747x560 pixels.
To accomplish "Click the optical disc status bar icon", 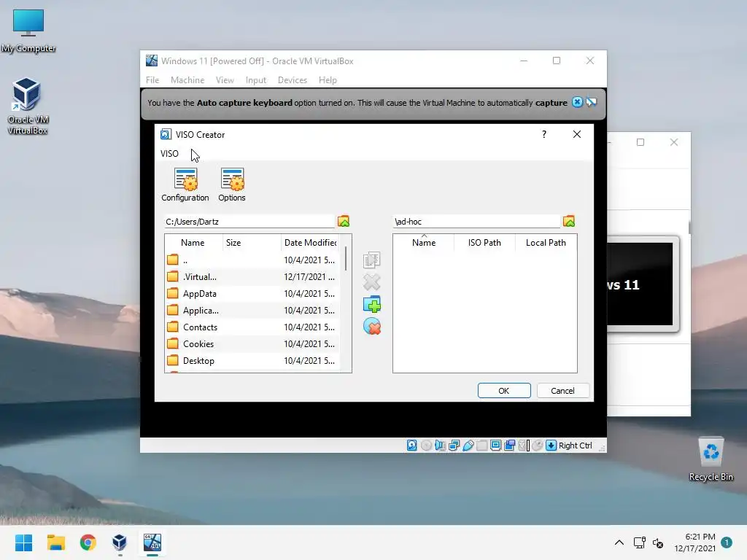I will pyautogui.click(x=426, y=446).
